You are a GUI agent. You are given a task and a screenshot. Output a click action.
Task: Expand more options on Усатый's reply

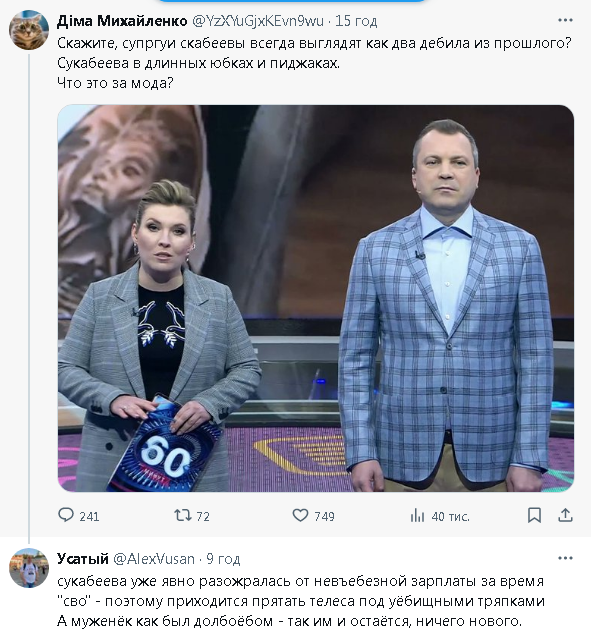click(x=565, y=558)
